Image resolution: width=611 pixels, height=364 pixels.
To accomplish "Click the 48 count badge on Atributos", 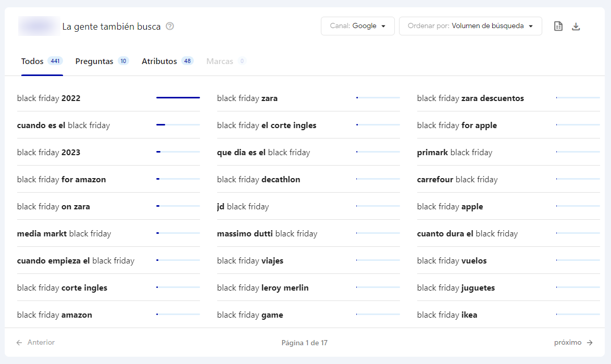I will (x=188, y=61).
